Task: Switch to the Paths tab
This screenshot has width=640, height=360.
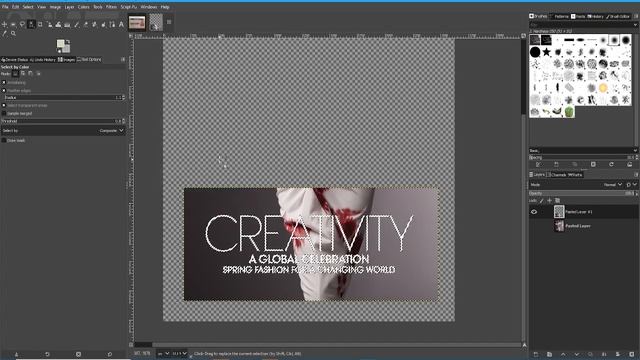Action: point(575,175)
